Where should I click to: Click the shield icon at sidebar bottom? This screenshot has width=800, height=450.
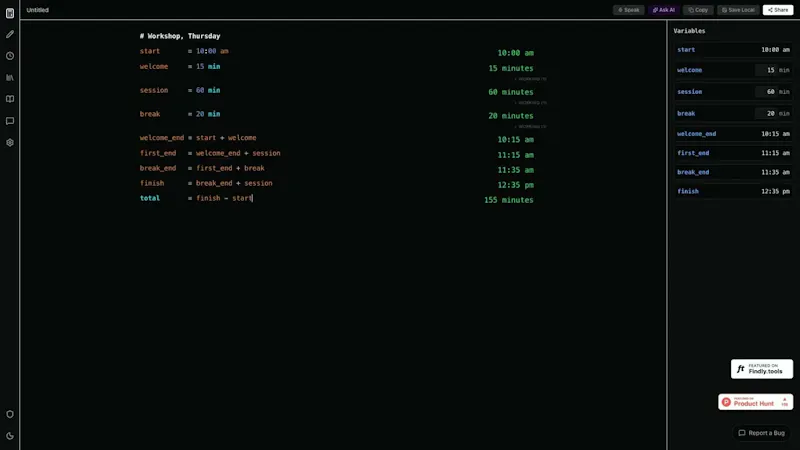click(10, 414)
